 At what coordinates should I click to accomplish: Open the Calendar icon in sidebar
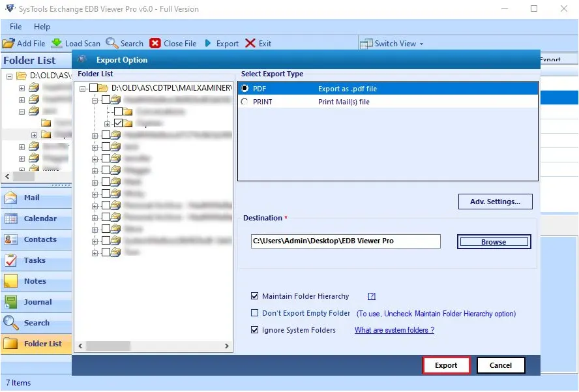tap(10, 219)
